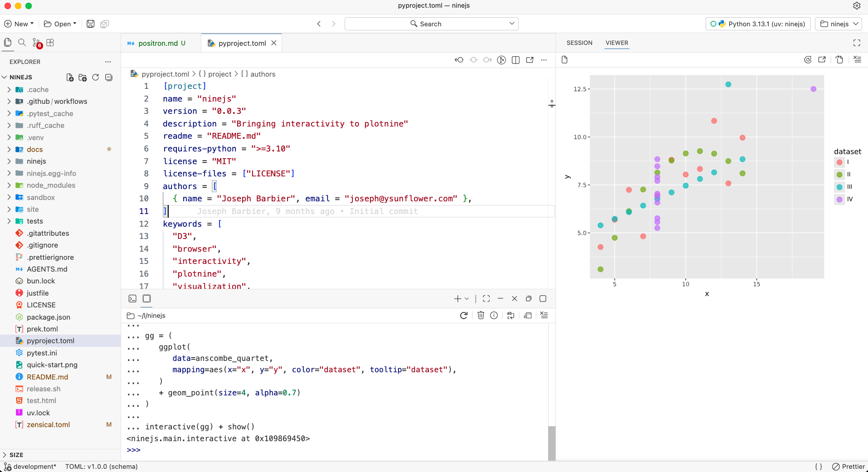The image size is (868, 472).
Task: Open the new console dropdown arrow
Action: coord(467,299)
